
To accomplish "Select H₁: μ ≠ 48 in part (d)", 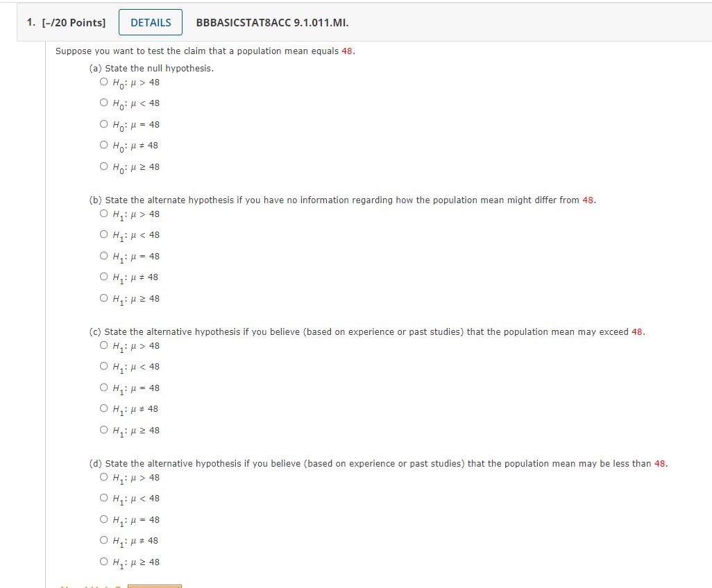I will click(x=103, y=540).
